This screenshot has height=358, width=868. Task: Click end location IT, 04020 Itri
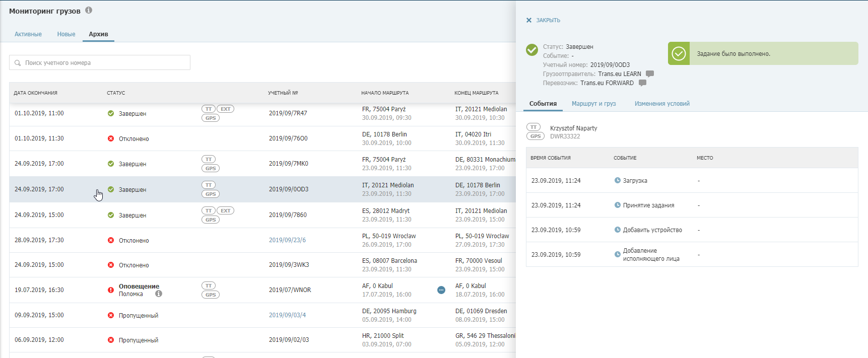coord(473,134)
